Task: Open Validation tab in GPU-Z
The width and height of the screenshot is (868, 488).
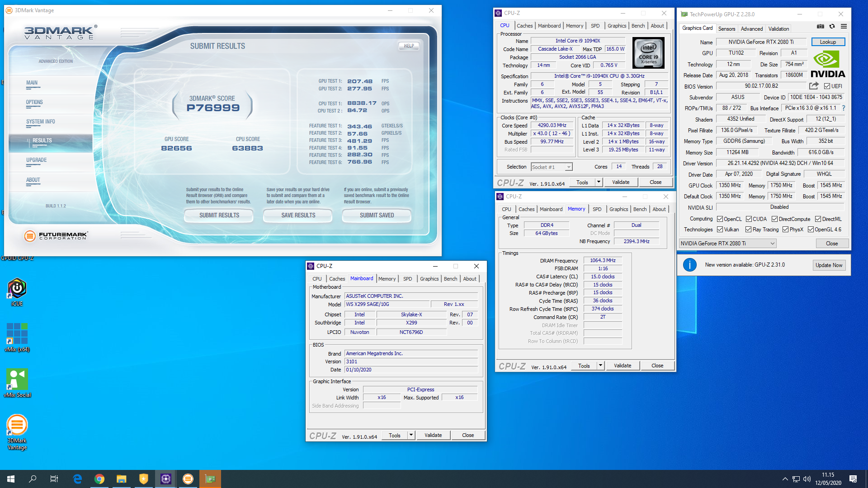Action: click(778, 28)
